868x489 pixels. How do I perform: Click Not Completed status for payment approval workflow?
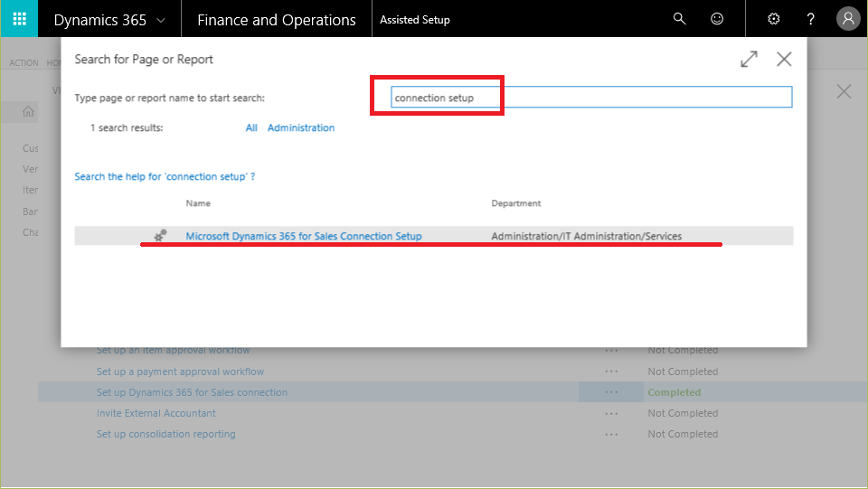684,371
